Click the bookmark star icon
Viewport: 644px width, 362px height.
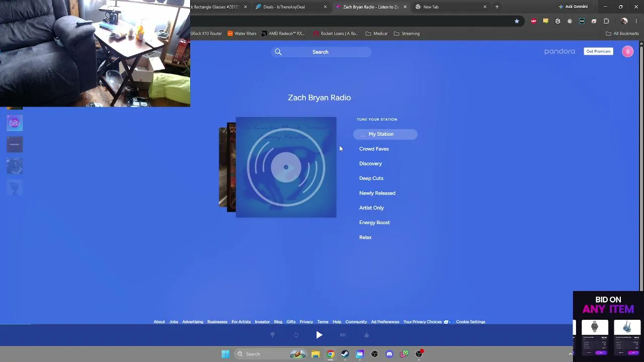[x=517, y=21]
